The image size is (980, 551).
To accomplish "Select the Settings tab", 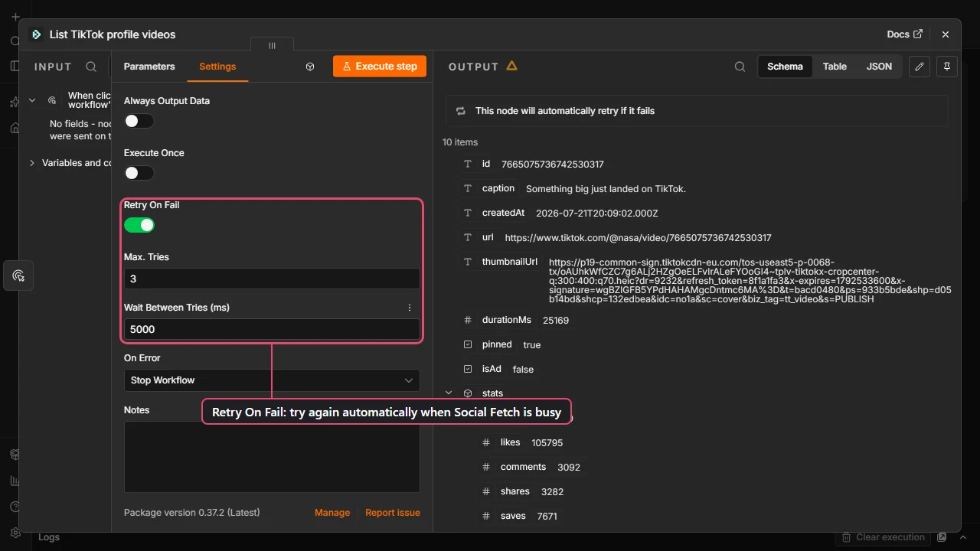I will (217, 67).
